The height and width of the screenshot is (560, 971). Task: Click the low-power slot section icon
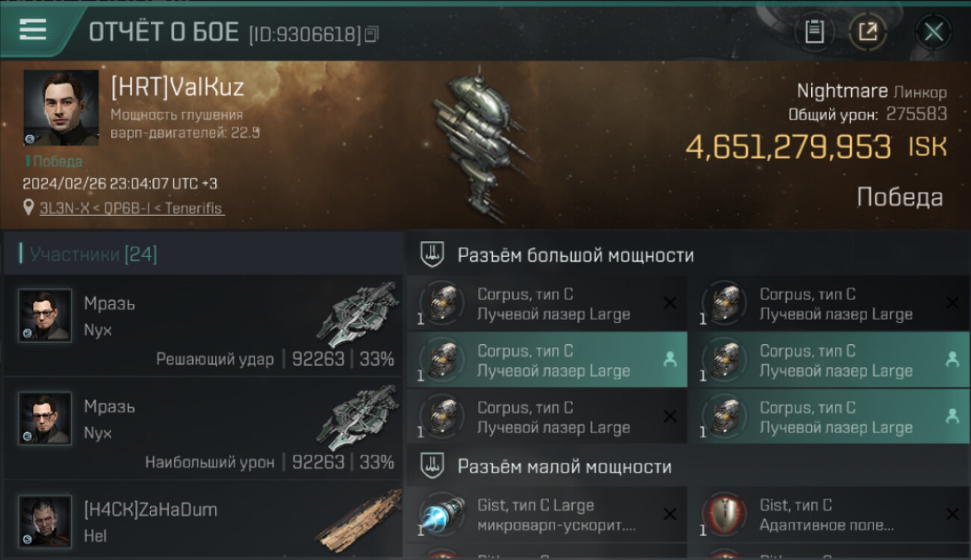tap(431, 467)
